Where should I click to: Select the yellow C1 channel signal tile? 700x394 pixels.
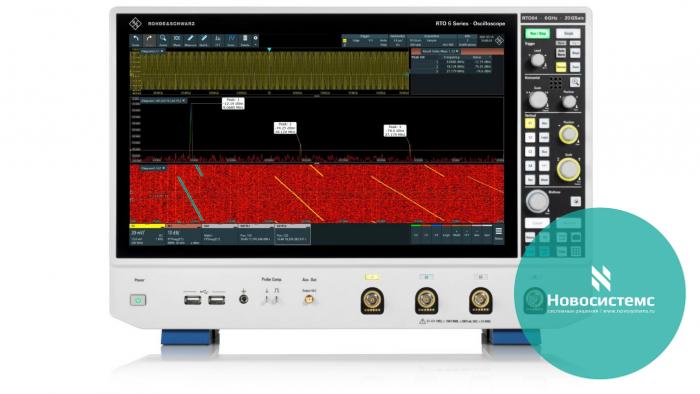click(147, 235)
